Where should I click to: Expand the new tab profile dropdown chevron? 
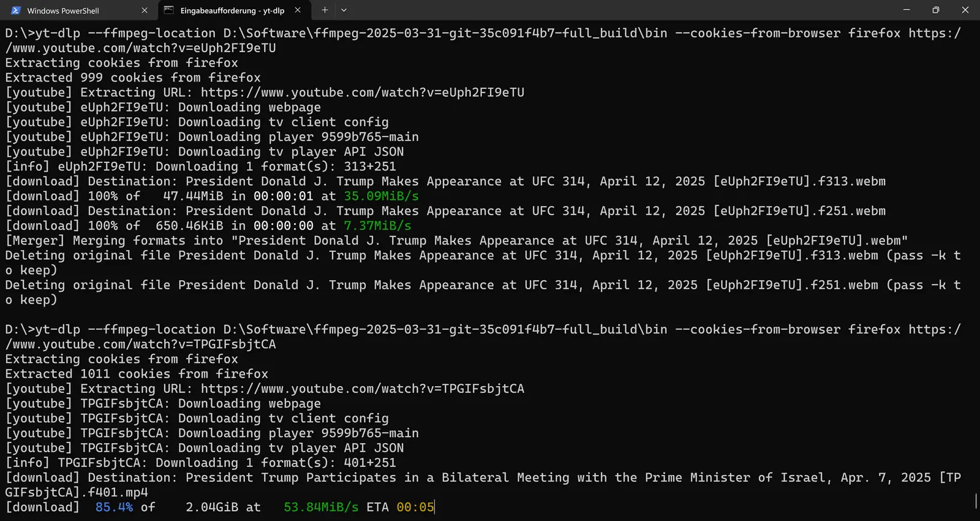[x=344, y=10]
